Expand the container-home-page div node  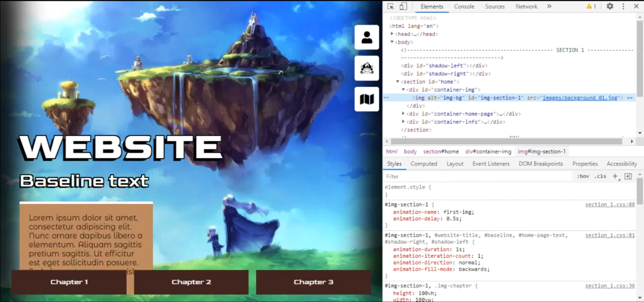(403, 114)
